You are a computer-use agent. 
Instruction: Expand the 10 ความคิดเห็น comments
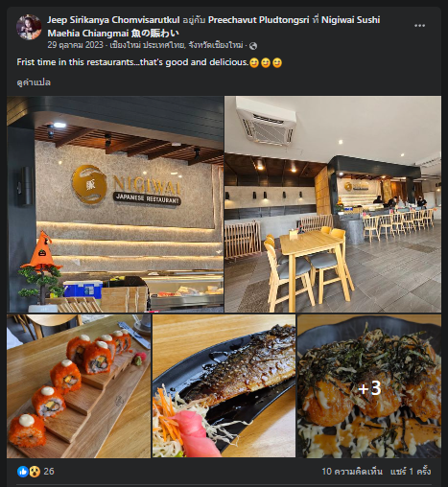coord(352,472)
